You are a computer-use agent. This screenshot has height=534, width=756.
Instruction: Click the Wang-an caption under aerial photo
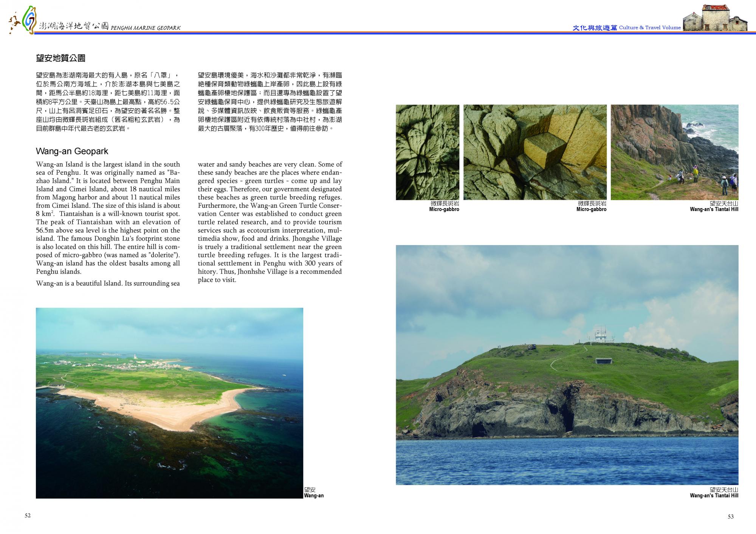(314, 495)
